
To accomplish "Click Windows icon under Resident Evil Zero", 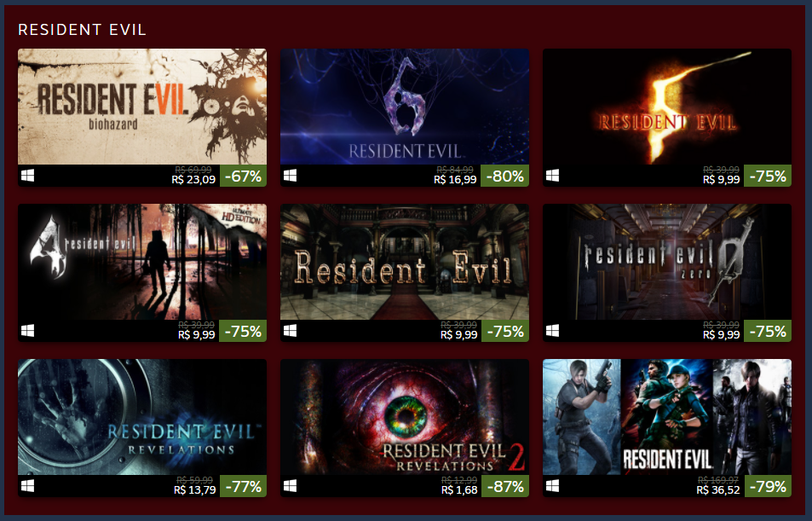I will tap(553, 331).
